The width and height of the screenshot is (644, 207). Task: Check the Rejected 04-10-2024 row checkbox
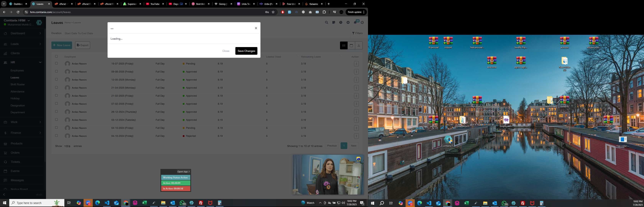coord(56,136)
